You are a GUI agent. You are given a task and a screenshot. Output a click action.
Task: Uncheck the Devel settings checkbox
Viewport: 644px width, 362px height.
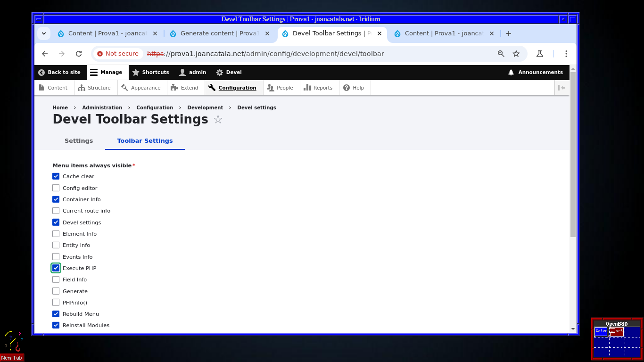point(56,222)
